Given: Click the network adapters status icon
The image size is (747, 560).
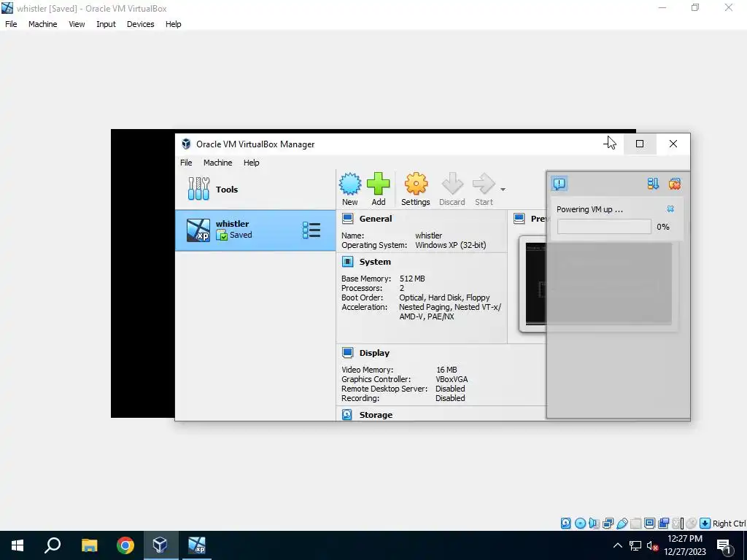Looking at the screenshot, I should tap(608, 524).
